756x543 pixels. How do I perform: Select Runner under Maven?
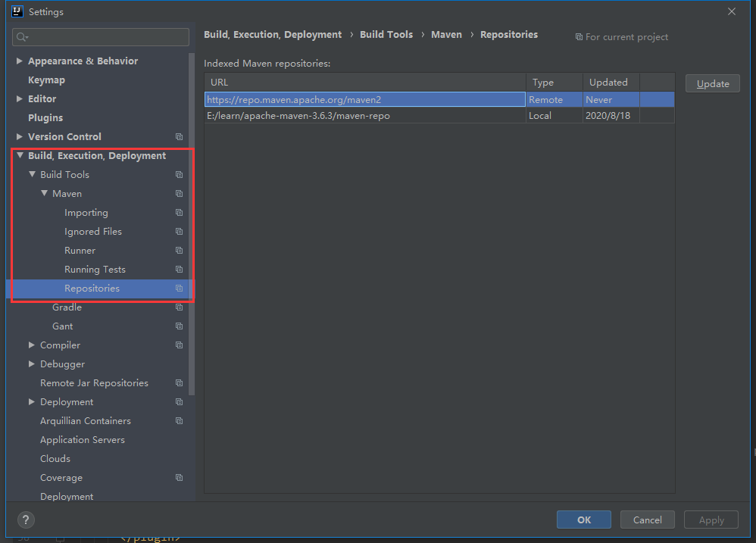[x=80, y=251]
